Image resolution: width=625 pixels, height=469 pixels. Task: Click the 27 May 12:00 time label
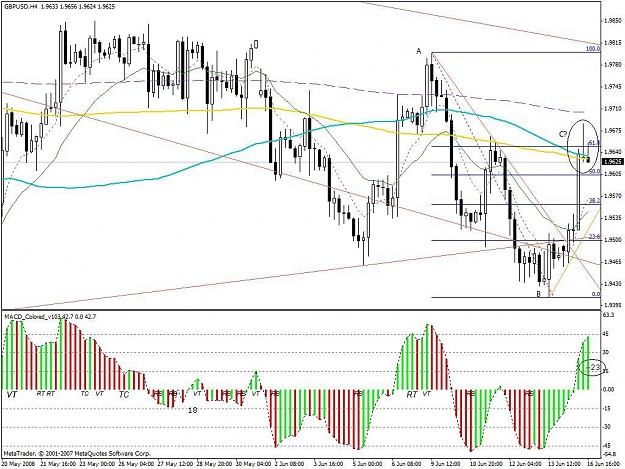tap(175, 464)
